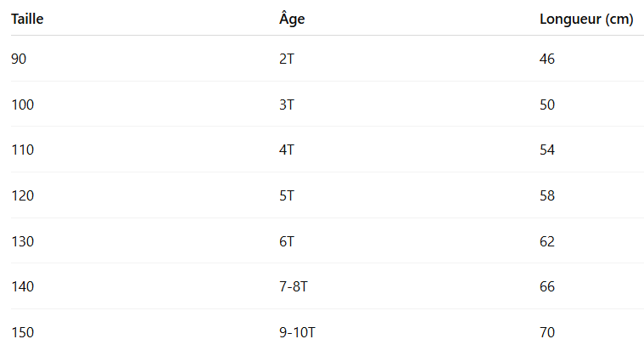The image size is (644, 356).
Task: Select the size 140 cell
Action: pos(23,286)
